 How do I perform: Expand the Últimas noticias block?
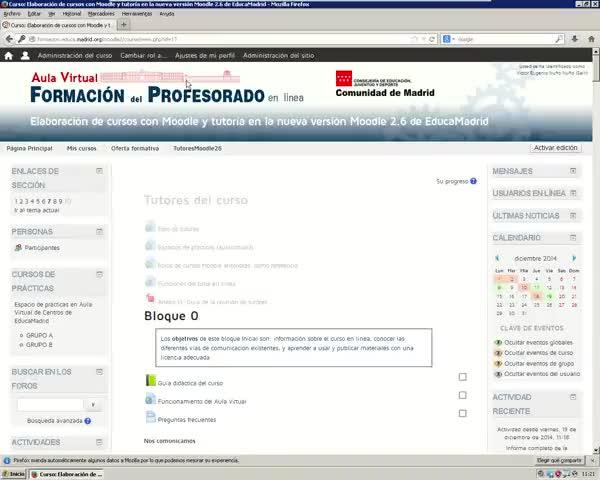(x=573, y=216)
